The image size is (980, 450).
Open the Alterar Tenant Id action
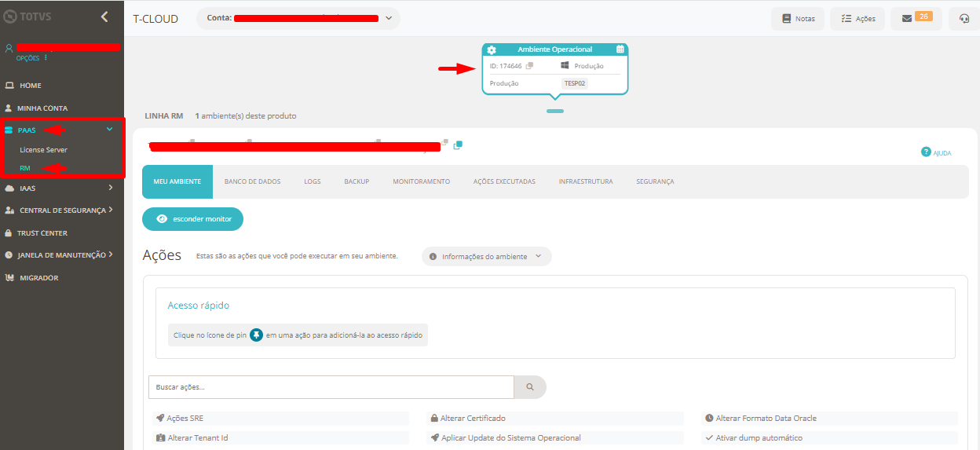click(x=280, y=437)
